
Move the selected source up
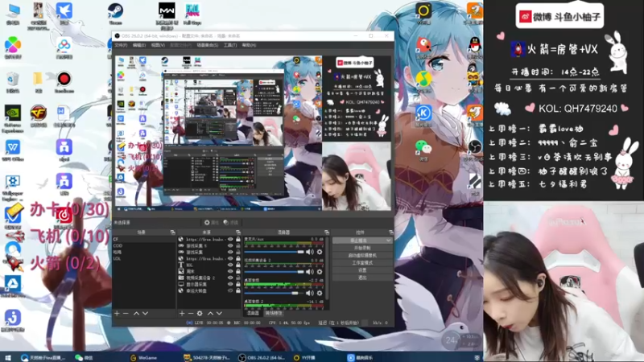point(210,314)
